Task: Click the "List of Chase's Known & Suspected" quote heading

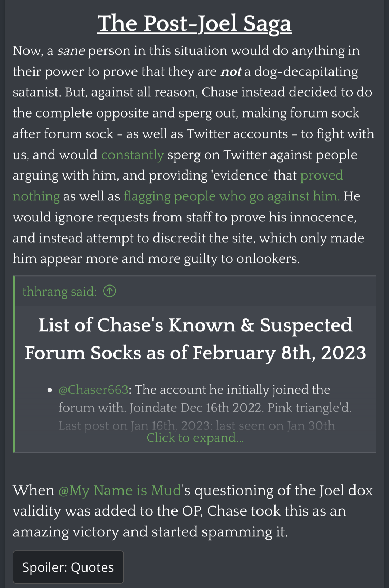Action: (x=195, y=325)
